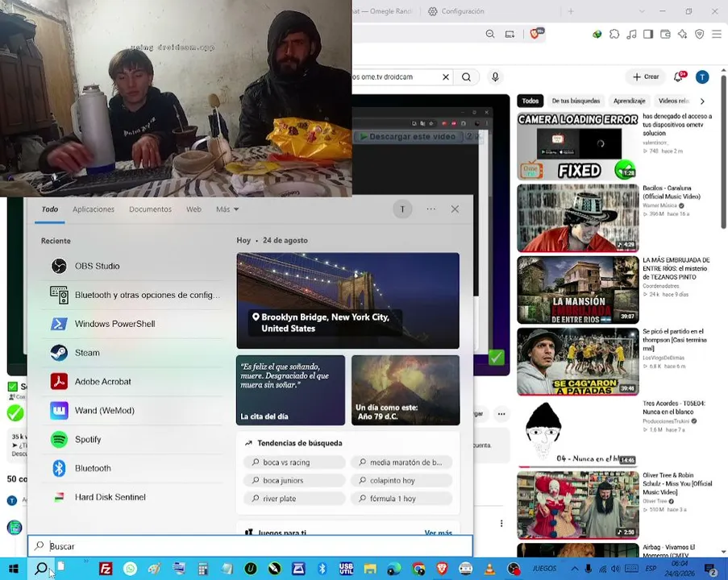Switch to the Aplicaciones search tab

[94, 209]
